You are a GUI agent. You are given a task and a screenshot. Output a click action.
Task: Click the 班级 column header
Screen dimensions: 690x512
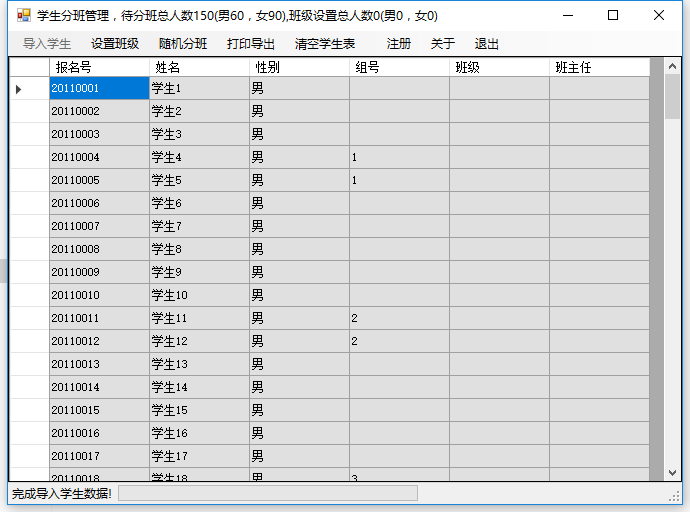(499, 67)
